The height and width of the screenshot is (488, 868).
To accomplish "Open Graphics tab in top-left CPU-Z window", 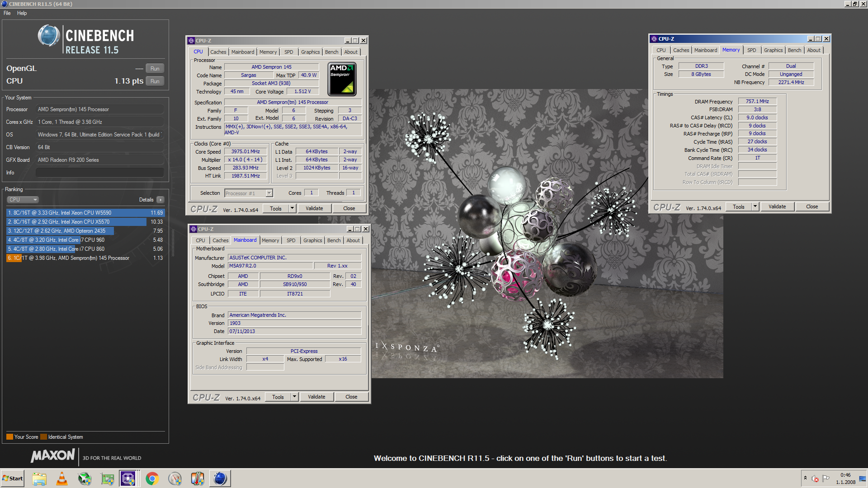I will click(311, 52).
